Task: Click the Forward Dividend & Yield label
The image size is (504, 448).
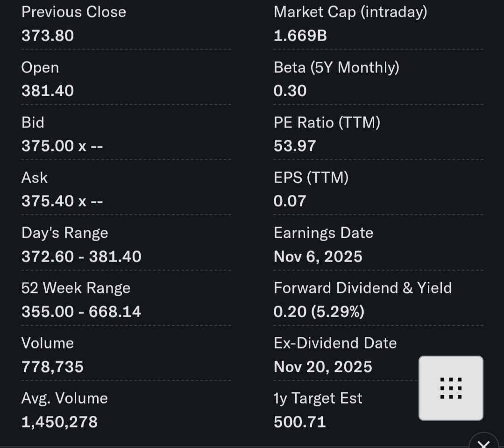Action: [363, 288]
